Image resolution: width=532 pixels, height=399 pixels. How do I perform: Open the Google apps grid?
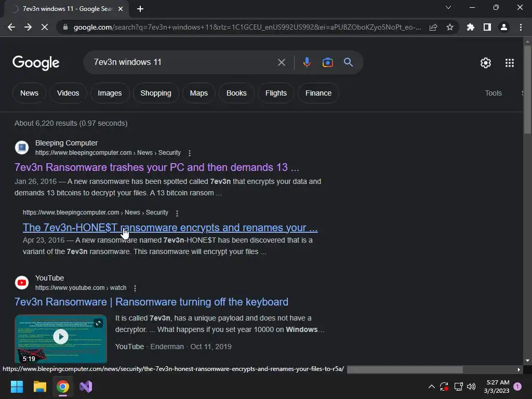pos(510,63)
